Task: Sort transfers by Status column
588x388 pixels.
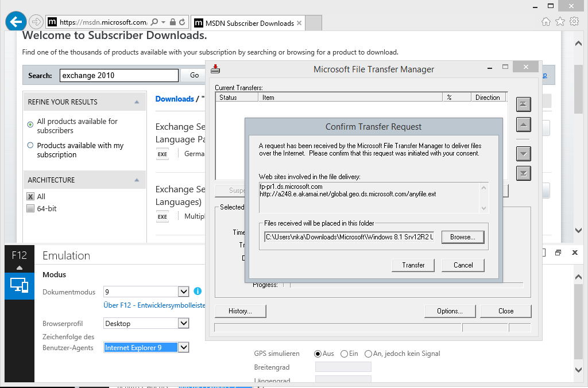Action: click(x=237, y=98)
